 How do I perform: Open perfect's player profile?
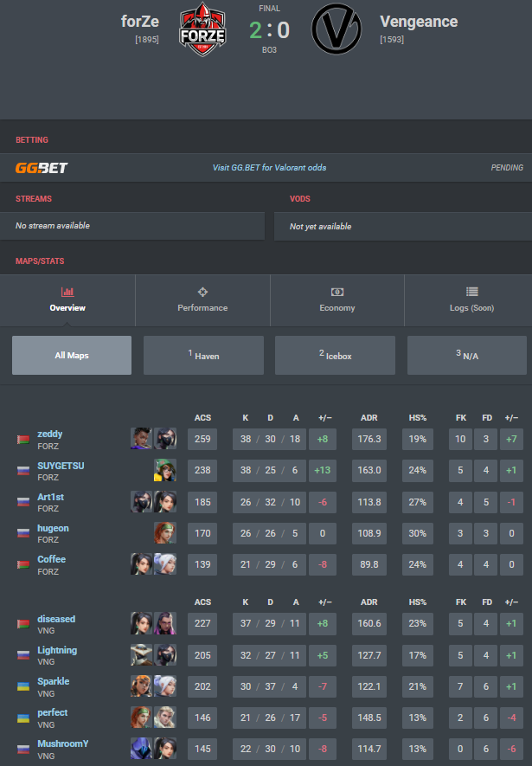(x=52, y=712)
